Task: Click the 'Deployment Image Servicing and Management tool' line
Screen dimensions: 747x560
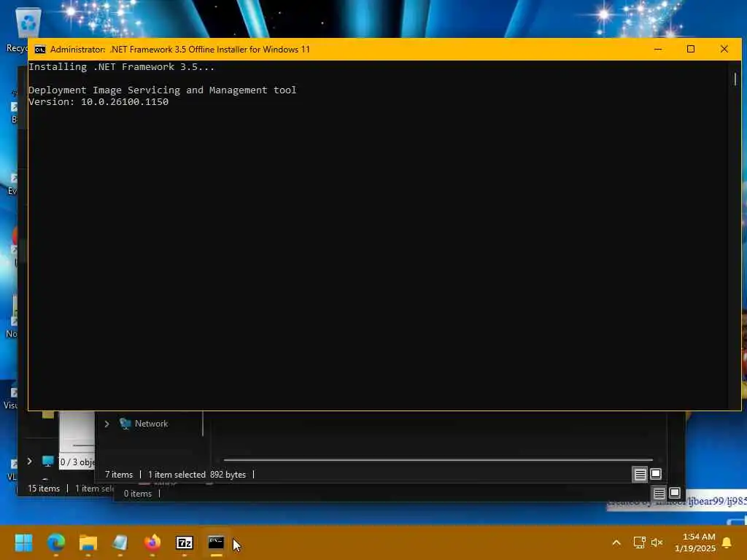Action: [163, 90]
